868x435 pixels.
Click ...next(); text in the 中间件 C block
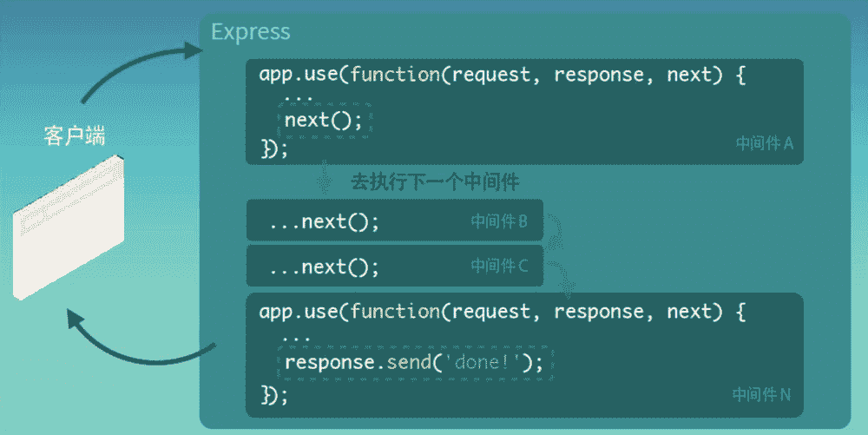[x=324, y=267]
